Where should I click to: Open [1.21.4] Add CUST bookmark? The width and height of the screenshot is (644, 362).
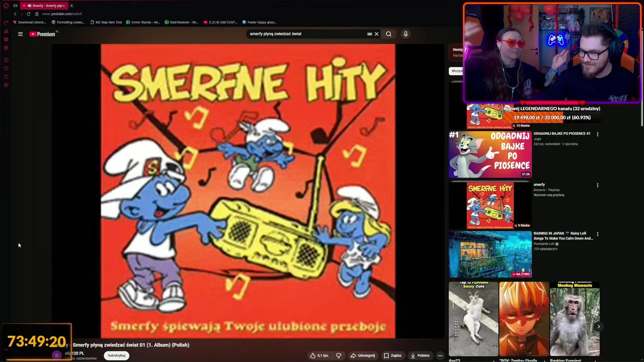pos(220,22)
